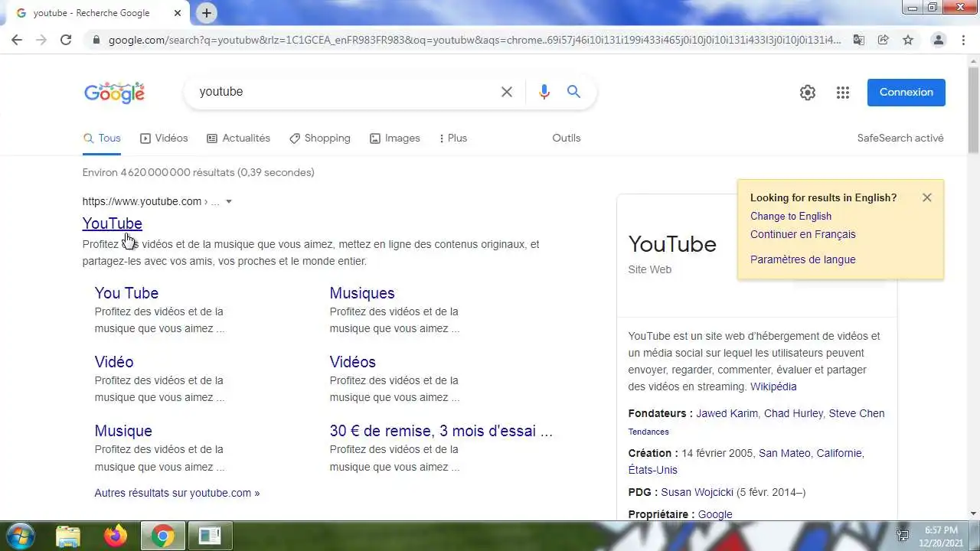Click Jawed Karim link
Image resolution: width=980 pixels, height=551 pixels.
coord(727,413)
